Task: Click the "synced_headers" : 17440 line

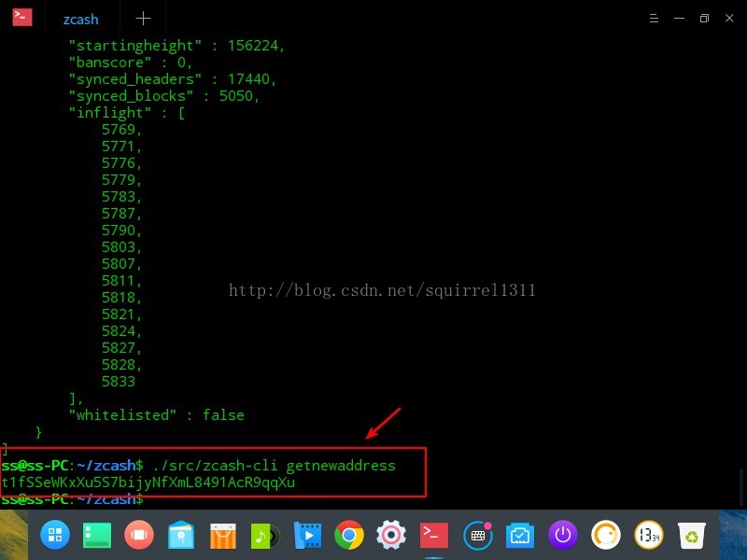Action: point(173,79)
